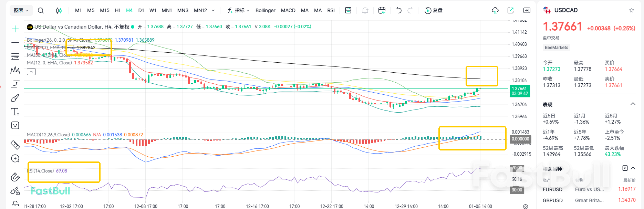Open the symbol search magnifier
Screen dimensions: 644x209
(41, 10)
